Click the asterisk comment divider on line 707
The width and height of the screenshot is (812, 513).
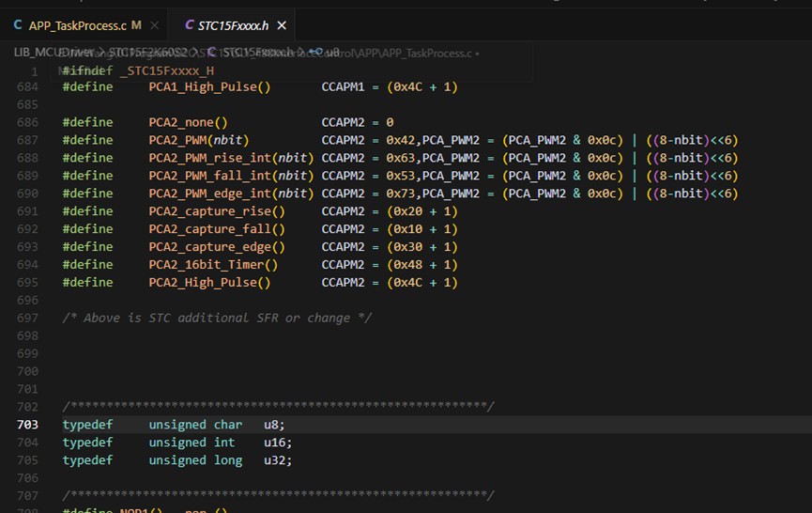coord(278,495)
